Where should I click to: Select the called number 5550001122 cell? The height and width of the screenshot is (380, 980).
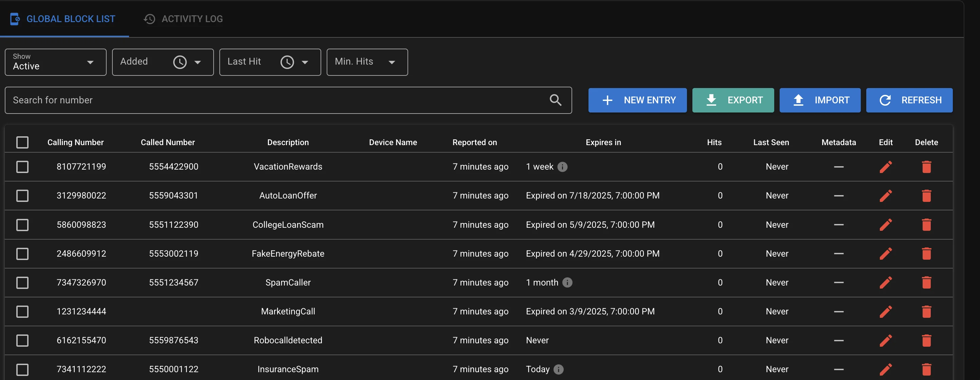174,369
